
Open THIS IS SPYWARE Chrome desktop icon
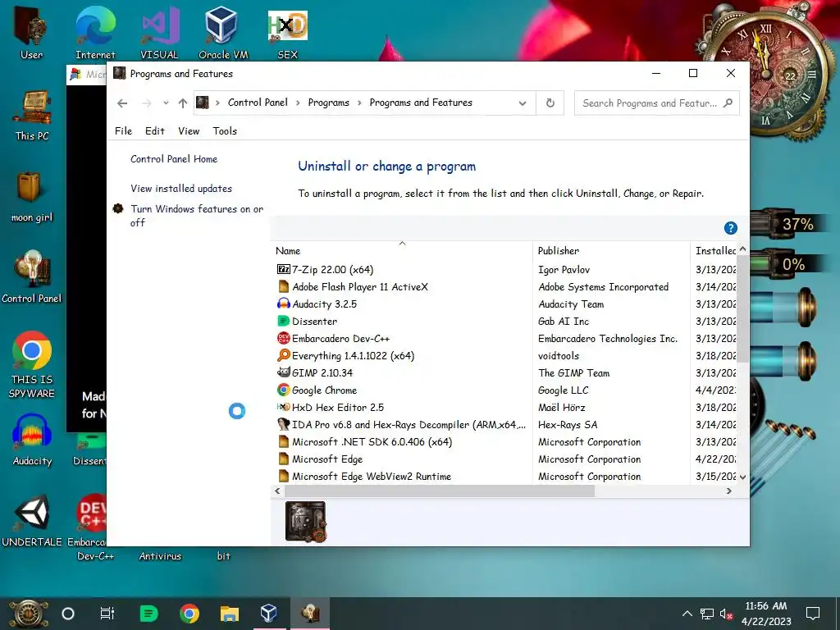tap(32, 364)
